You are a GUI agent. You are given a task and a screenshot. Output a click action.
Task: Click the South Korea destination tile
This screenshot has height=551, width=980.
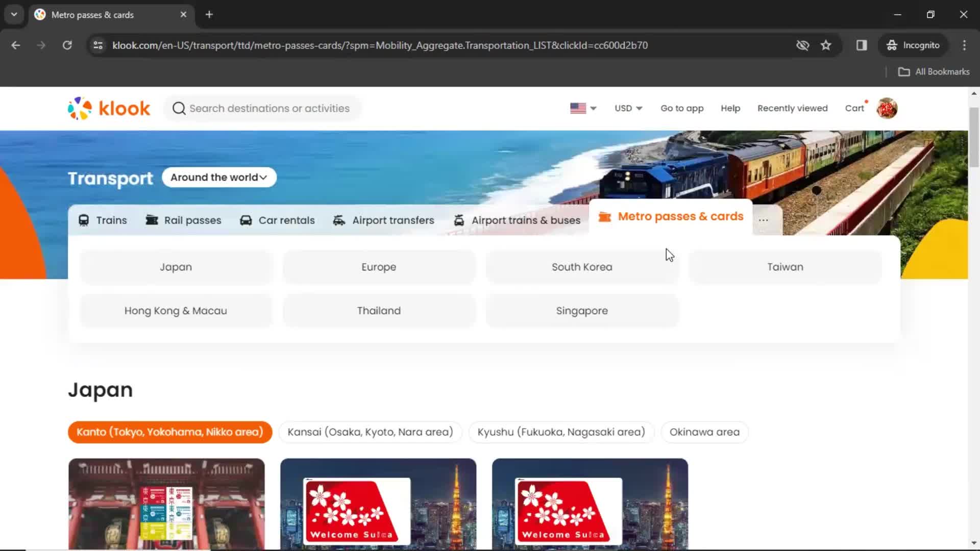(582, 267)
